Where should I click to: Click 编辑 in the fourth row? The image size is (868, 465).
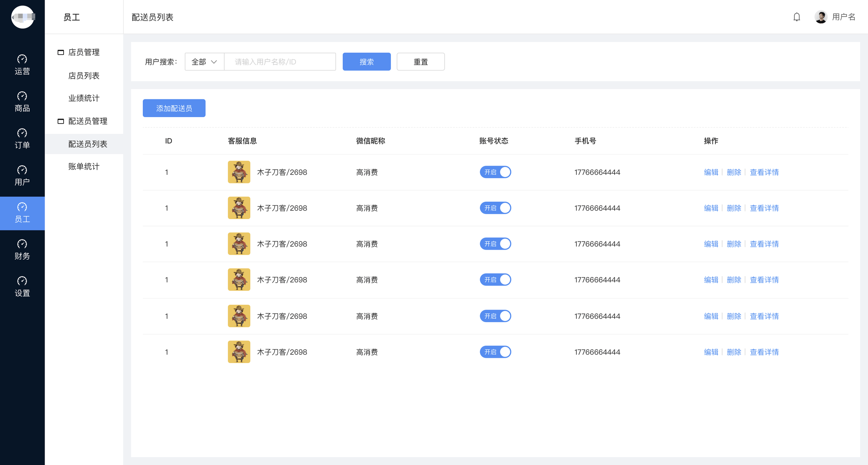click(x=711, y=280)
